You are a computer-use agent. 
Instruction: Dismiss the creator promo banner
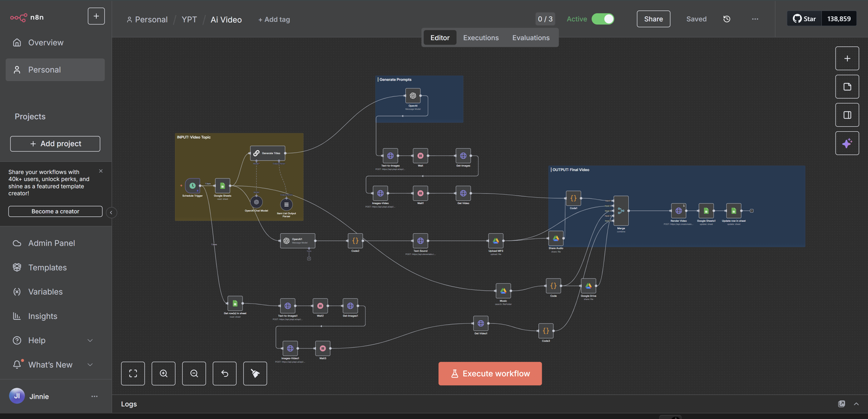click(101, 171)
